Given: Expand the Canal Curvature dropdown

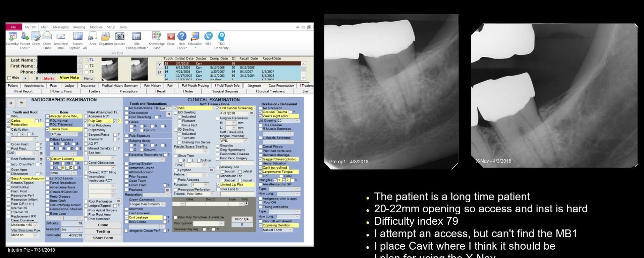Looking at the screenshot, I should (36, 225).
